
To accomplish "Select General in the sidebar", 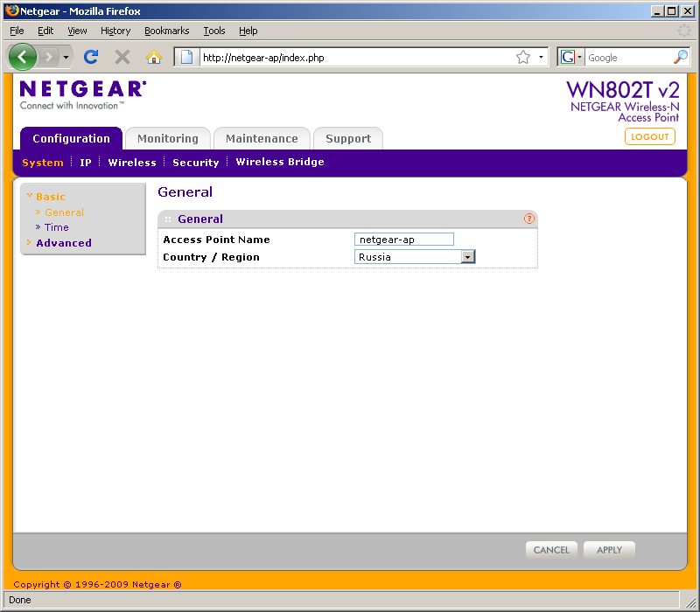I will click(x=64, y=212).
